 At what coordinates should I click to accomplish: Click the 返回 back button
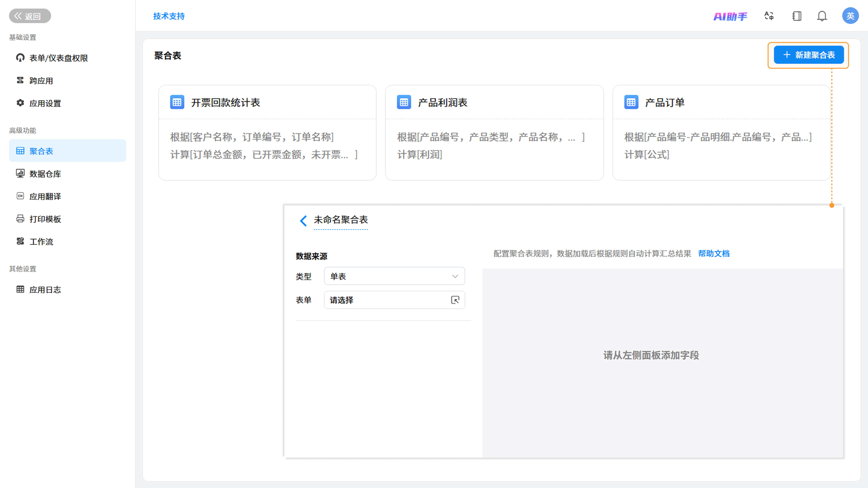coord(30,16)
